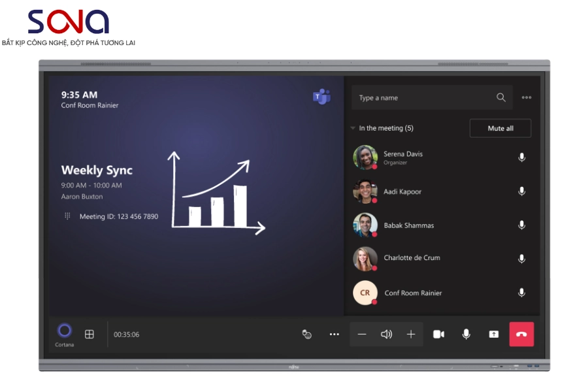Collapse the In the meeting list
588x392 pixels.
(x=353, y=129)
